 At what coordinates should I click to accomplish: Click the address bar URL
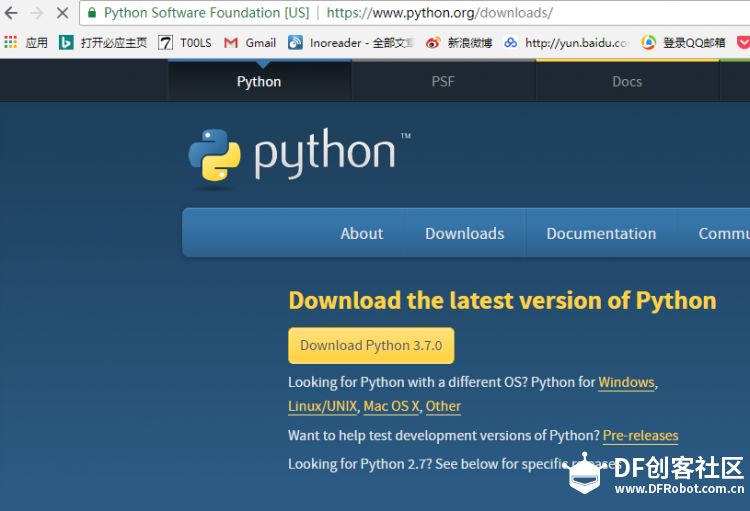tap(440, 13)
